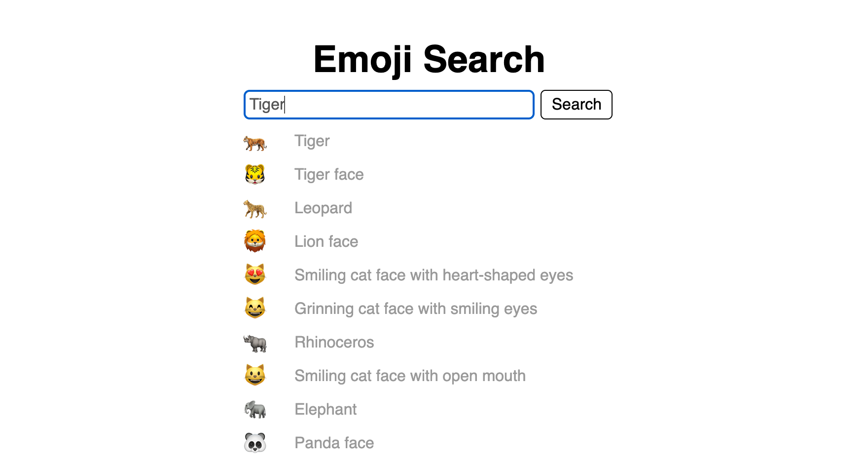Click the Lion face emoji icon
The width and height of the screenshot is (868, 464).
(x=255, y=241)
